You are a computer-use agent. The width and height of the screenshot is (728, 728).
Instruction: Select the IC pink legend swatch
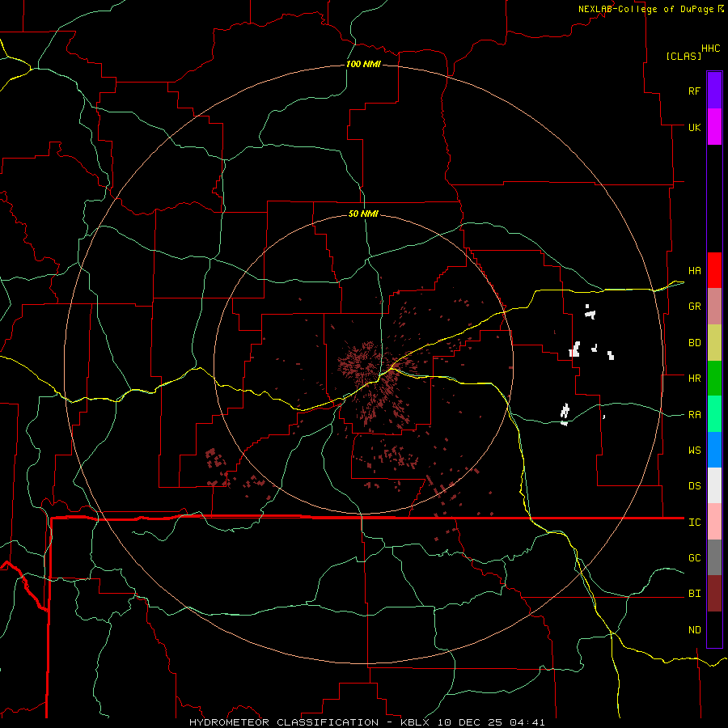pos(714,522)
